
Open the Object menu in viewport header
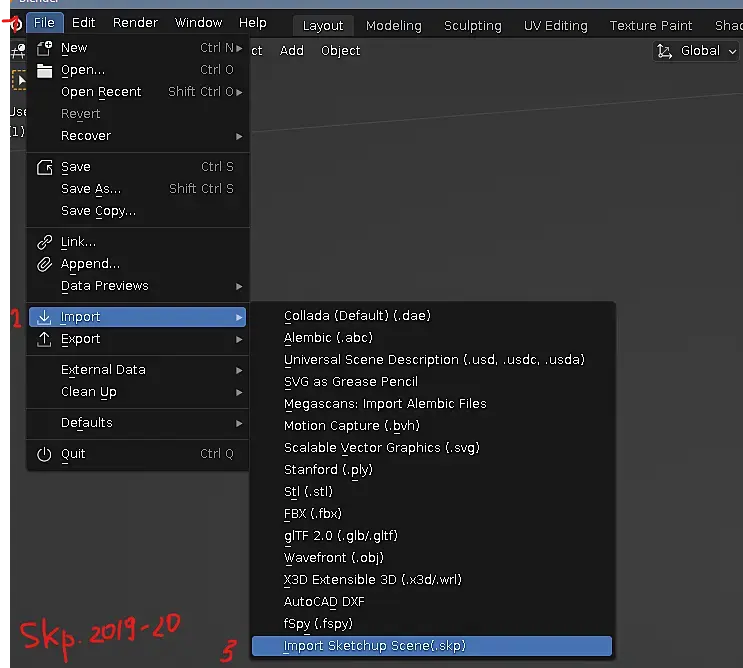pyautogui.click(x=340, y=51)
